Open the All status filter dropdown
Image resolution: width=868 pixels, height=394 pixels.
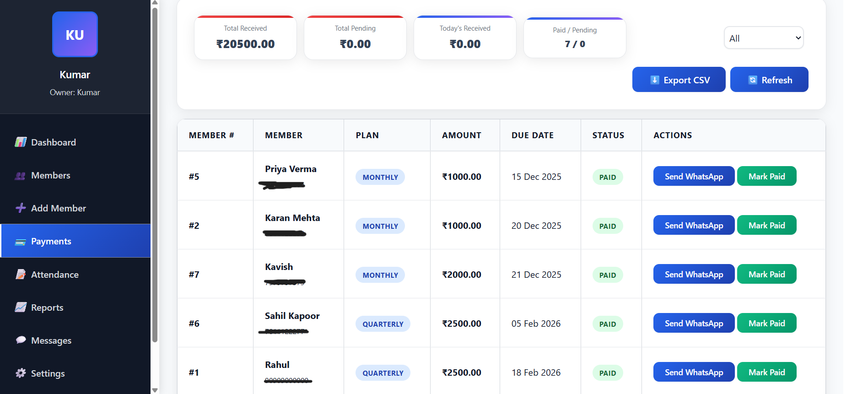pyautogui.click(x=764, y=38)
